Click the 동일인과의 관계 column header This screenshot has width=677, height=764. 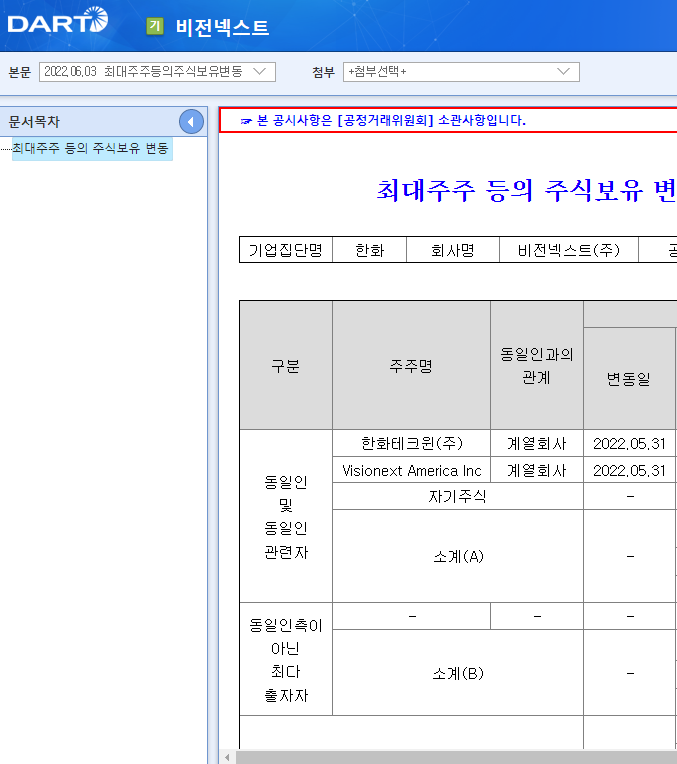pyautogui.click(x=537, y=365)
